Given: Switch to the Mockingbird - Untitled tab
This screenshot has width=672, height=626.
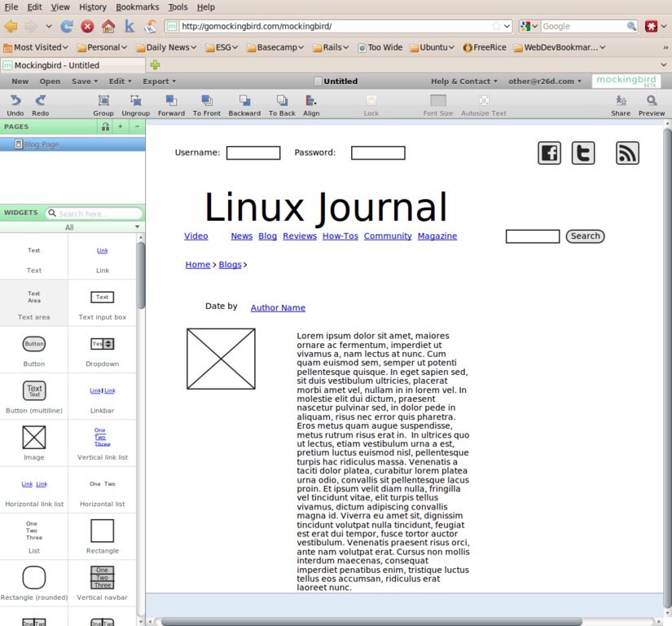Looking at the screenshot, I should pyautogui.click(x=57, y=65).
